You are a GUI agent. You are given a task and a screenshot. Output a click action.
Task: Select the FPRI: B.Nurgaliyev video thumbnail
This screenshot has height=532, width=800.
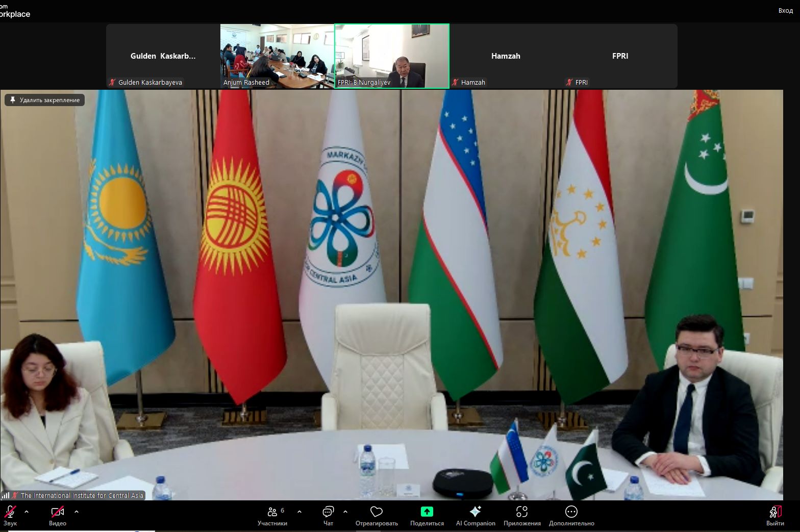click(x=392, y=56)
